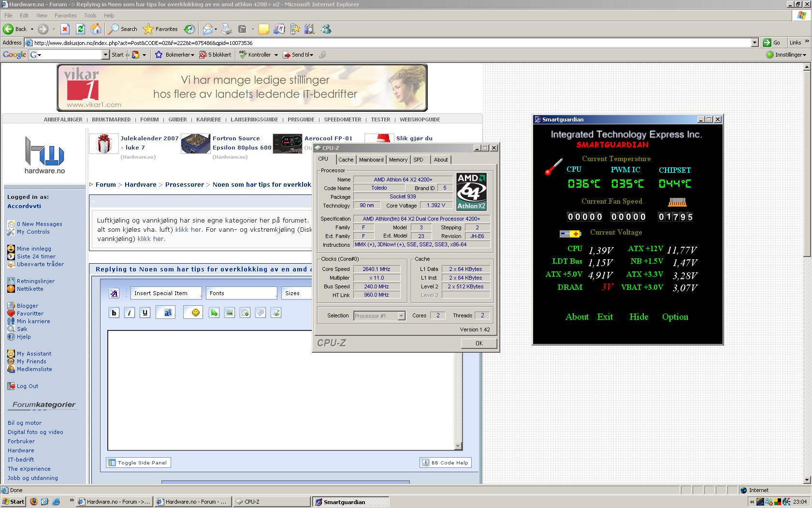Switch to CPU-Z Mainboard tab
The width and height of the screenshot is (812, 508).
click(371, 160)
